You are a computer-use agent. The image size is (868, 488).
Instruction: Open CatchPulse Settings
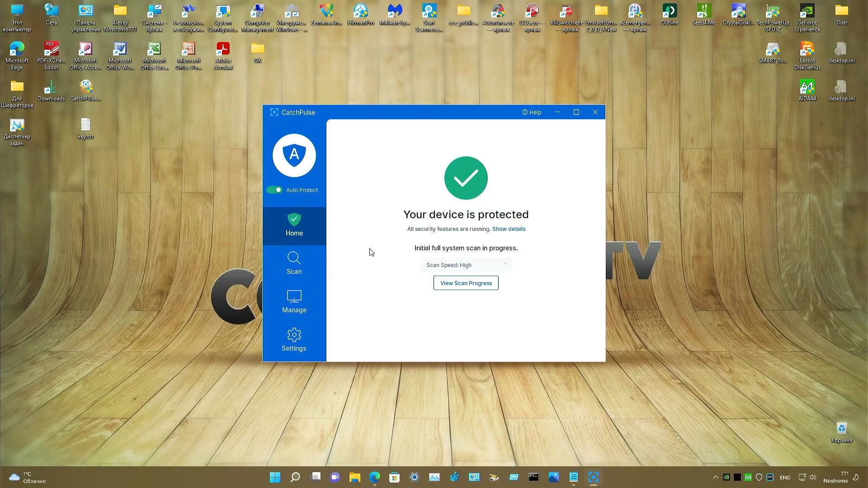click(x=294, y=340)
